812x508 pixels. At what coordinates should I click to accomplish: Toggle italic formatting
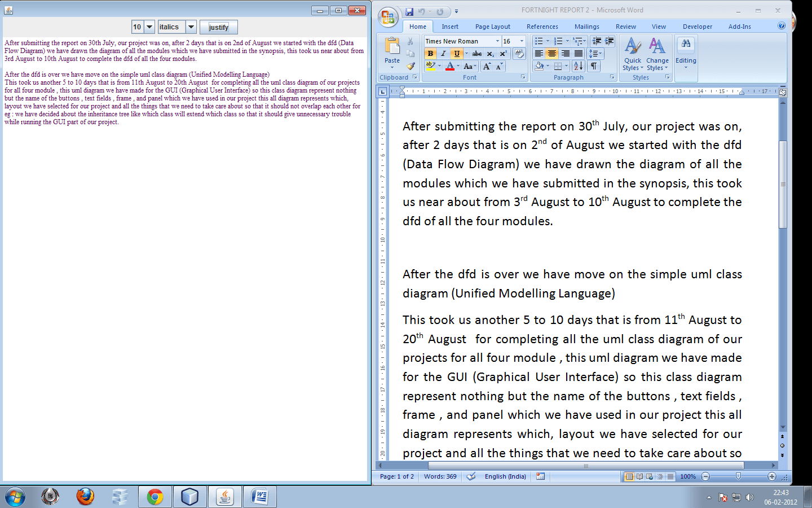point(443,54)
